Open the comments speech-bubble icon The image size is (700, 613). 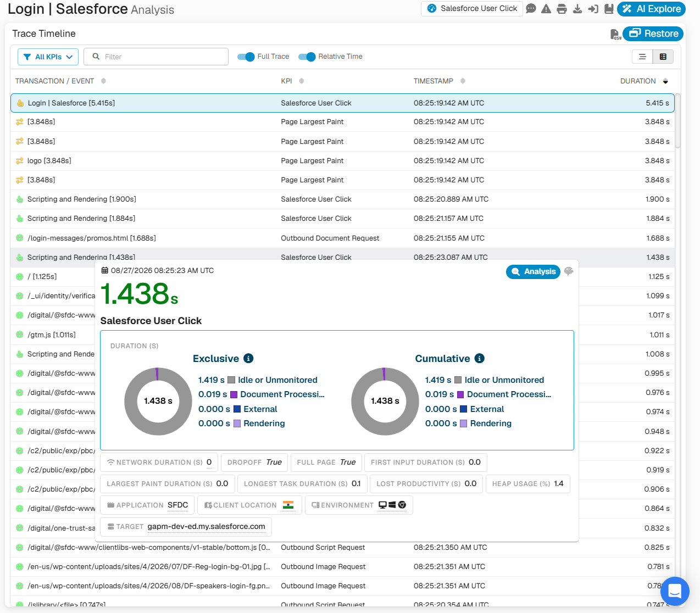[x=531, y=9]
